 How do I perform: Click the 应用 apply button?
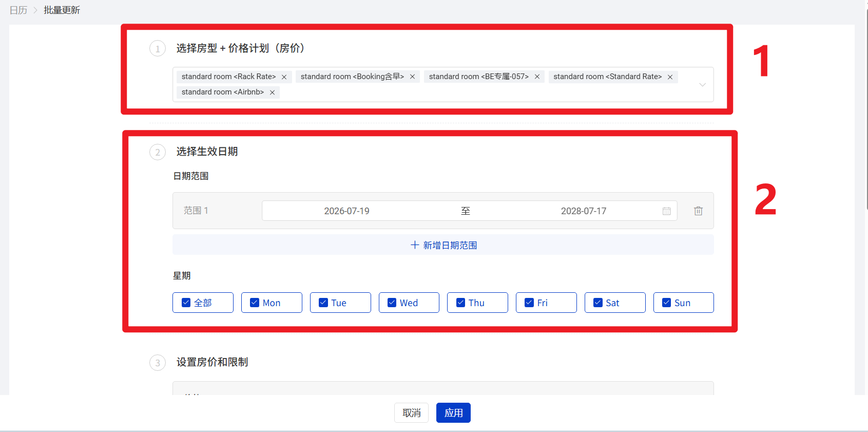453,413
